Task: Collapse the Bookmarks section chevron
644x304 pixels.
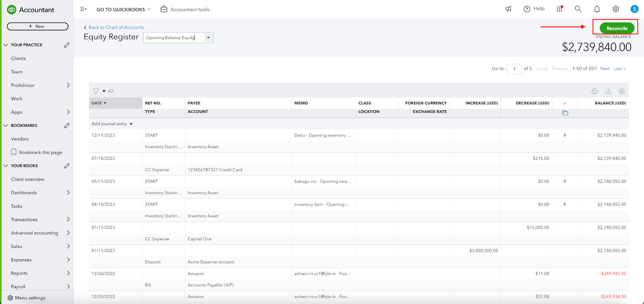Action: (x=6, y=126)
